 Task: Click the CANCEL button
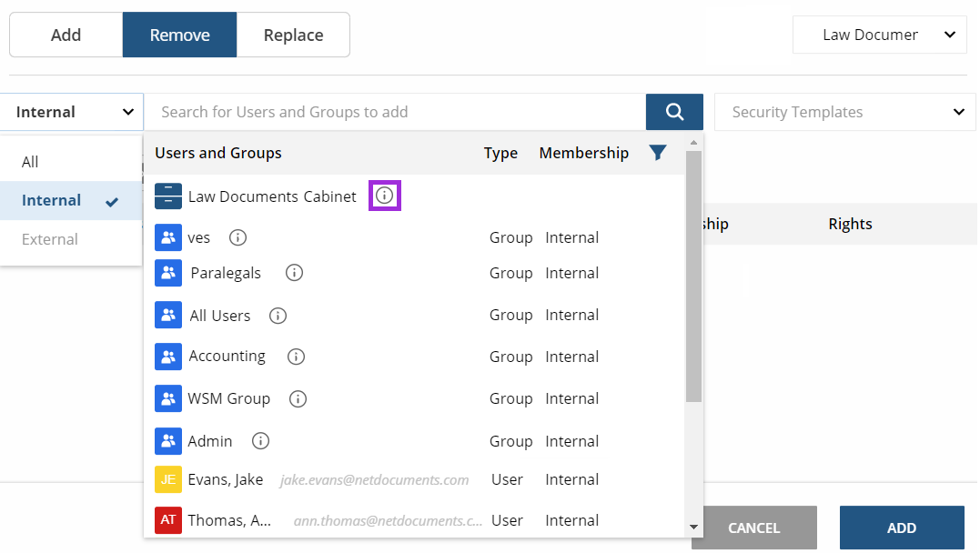(x=754, y=528)
